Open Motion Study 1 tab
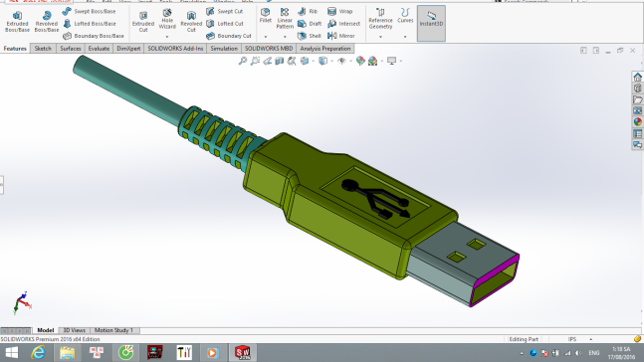This screenshot has width=644, height=362. [113, 330]
